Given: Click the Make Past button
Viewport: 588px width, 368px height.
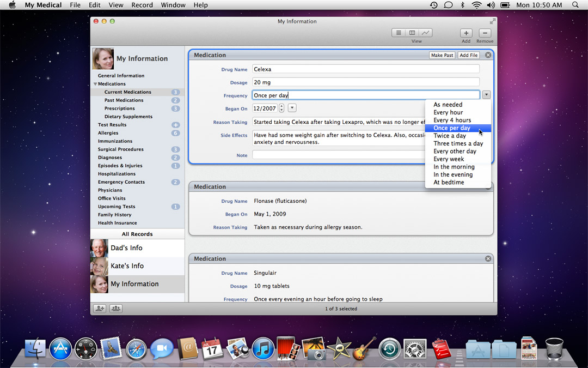Looking at the screenshot, I should click(442, 55).
